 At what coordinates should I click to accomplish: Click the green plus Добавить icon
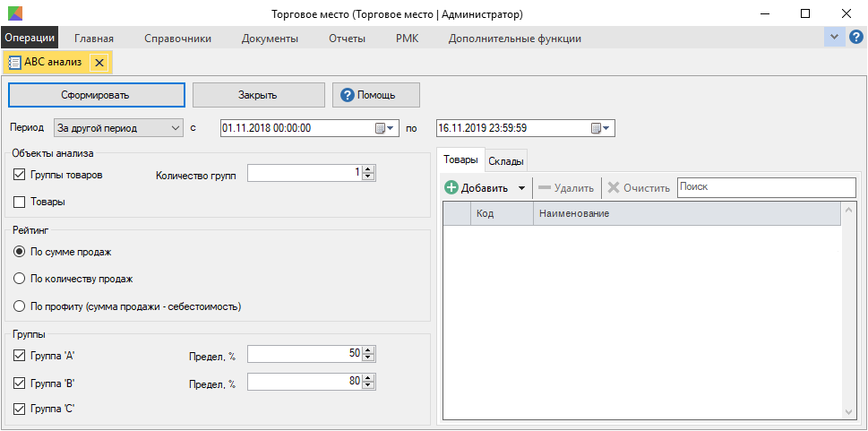tap(451, 188)
